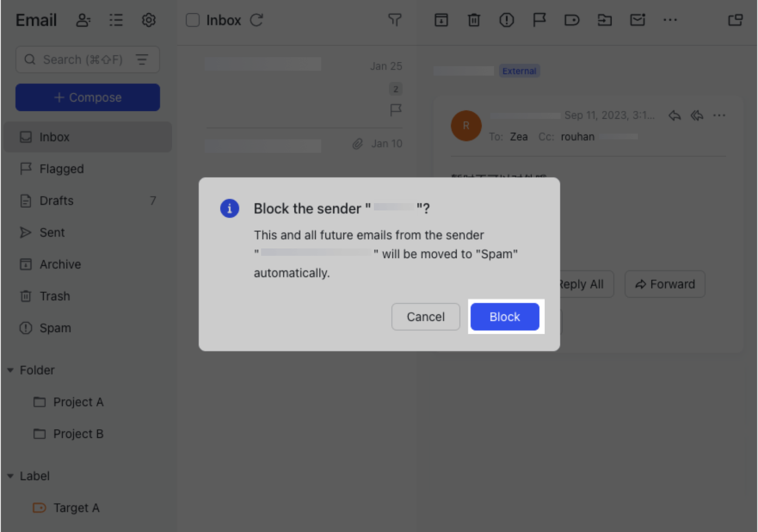The image size is (758, 532).
Task: Mark email as spam using toolbar icon
Action: [x=506, y=20]
